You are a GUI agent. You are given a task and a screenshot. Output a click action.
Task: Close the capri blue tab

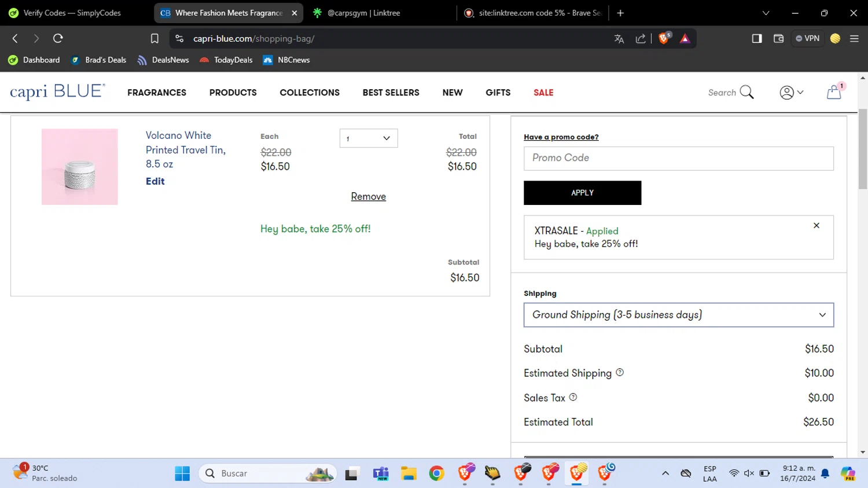(x=294, y=13)
